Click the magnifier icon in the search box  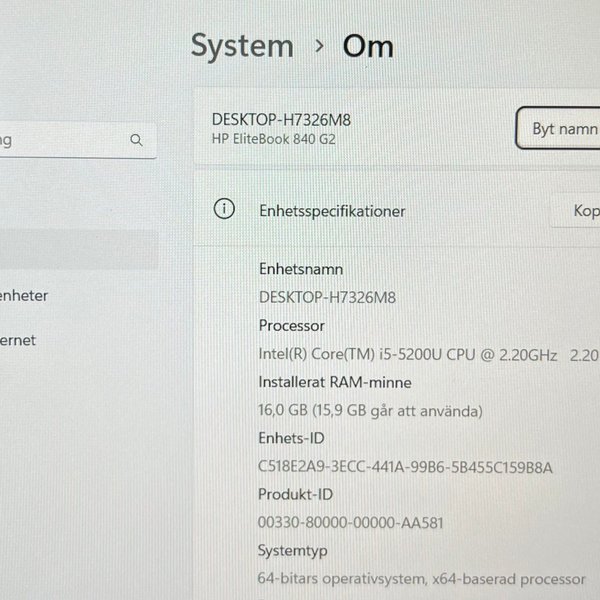(x=137, y=141)
